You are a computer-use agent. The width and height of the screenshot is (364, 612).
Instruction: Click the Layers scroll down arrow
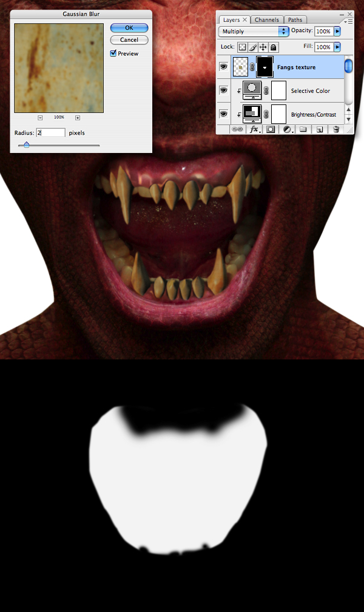coord(349,119)
